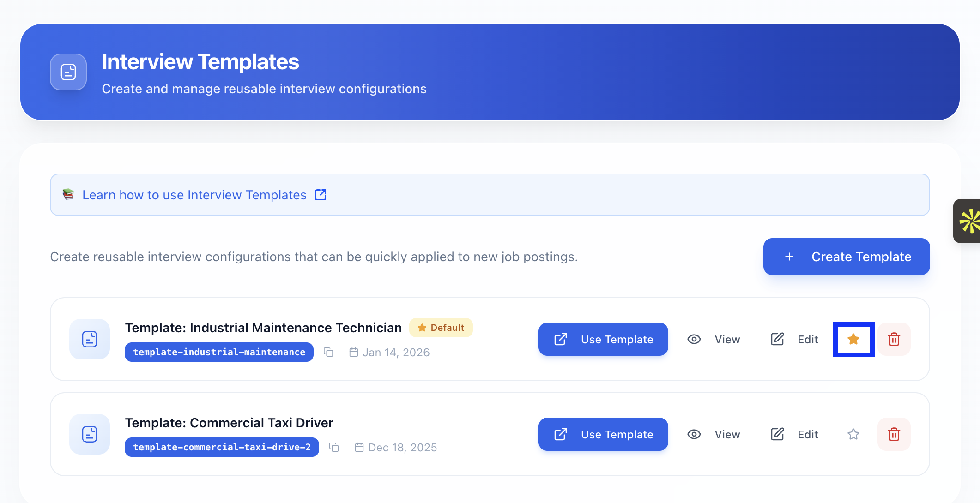The width and height of the screenshot is (980, 503).
Task: Open the yellow asterisk widget on the right edge
Action: pos(969,221)
